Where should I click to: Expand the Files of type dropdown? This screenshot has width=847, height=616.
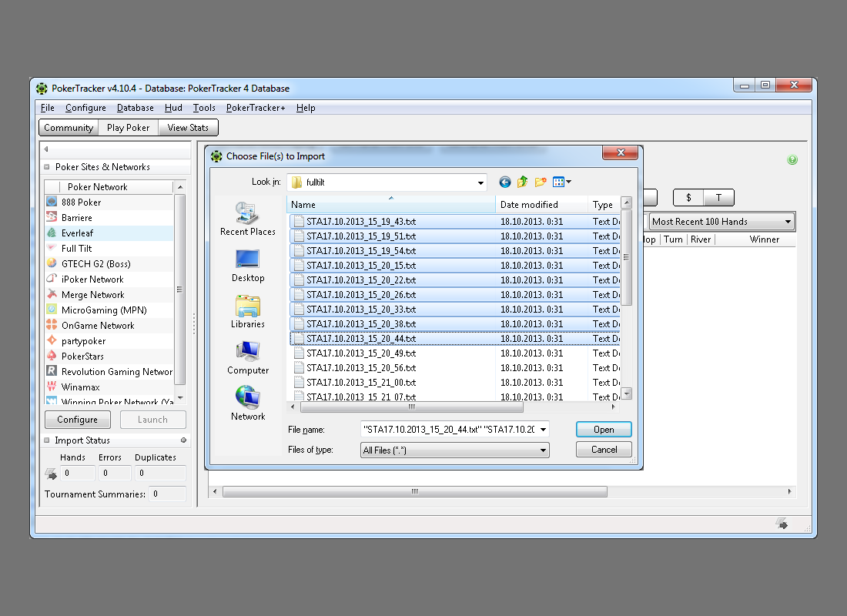pyautogui.click(x=543, y=450)
